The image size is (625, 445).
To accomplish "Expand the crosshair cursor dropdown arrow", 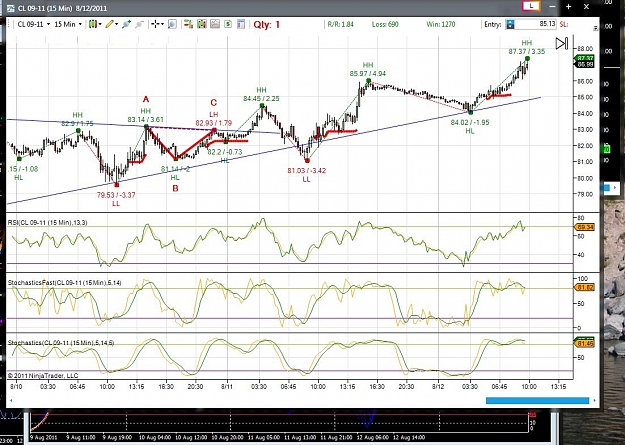I will click(x=162, y=24).
